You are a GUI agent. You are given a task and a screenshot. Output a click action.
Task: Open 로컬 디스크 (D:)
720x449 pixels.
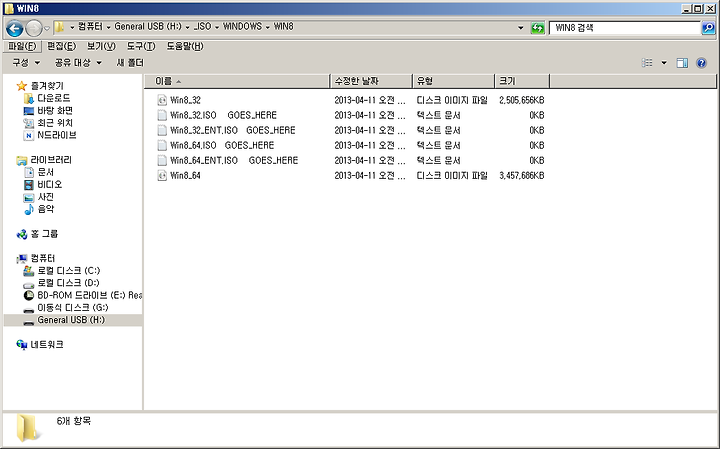pos(68,283)
